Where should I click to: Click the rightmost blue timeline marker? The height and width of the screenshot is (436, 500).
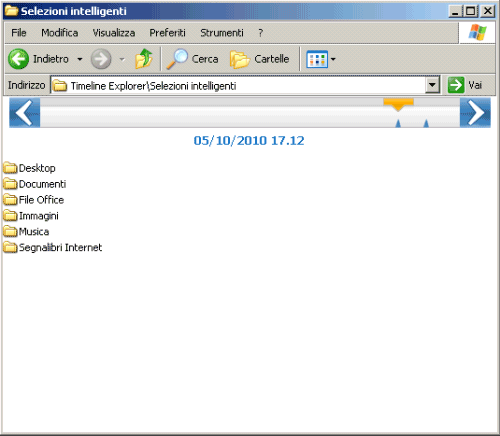(x=426, y=124)
